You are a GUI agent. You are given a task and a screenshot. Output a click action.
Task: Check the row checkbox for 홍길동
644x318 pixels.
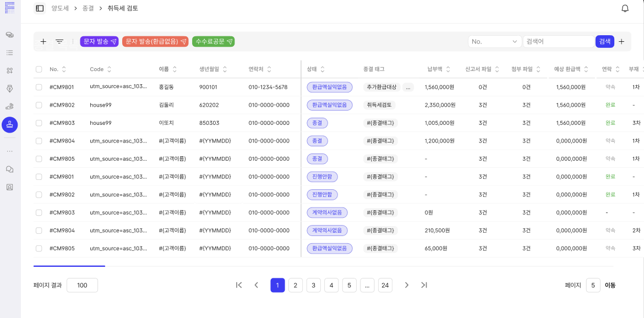(x=39, y=87)
